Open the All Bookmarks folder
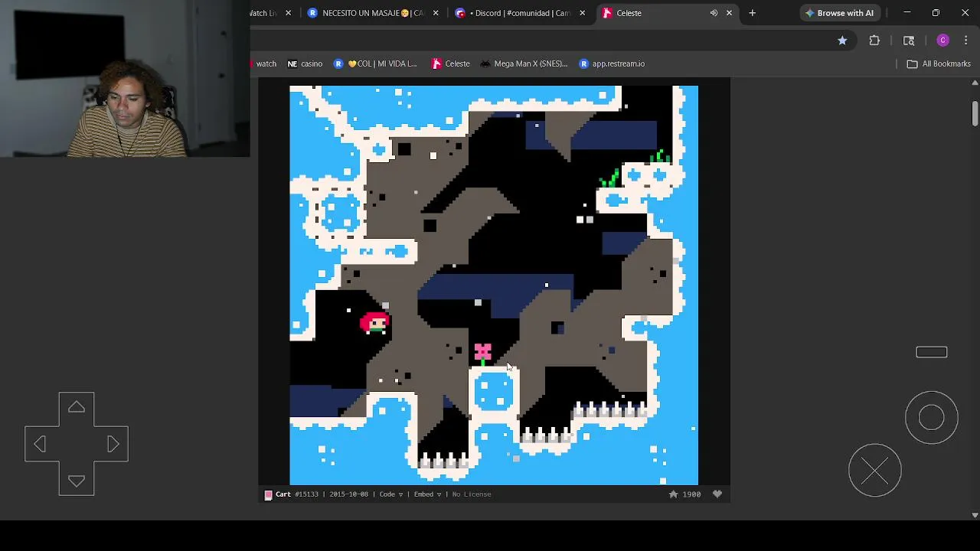This screenshot has height=551, width=980. coord(939,64)
